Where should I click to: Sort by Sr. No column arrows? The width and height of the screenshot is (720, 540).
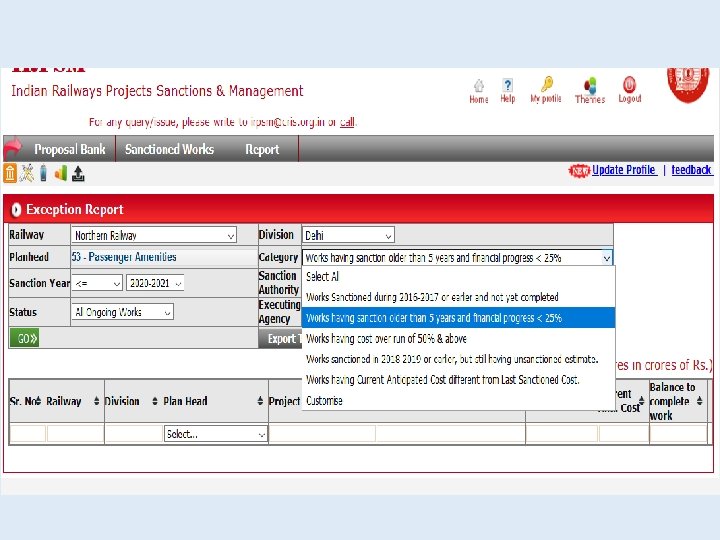point(39,401)
